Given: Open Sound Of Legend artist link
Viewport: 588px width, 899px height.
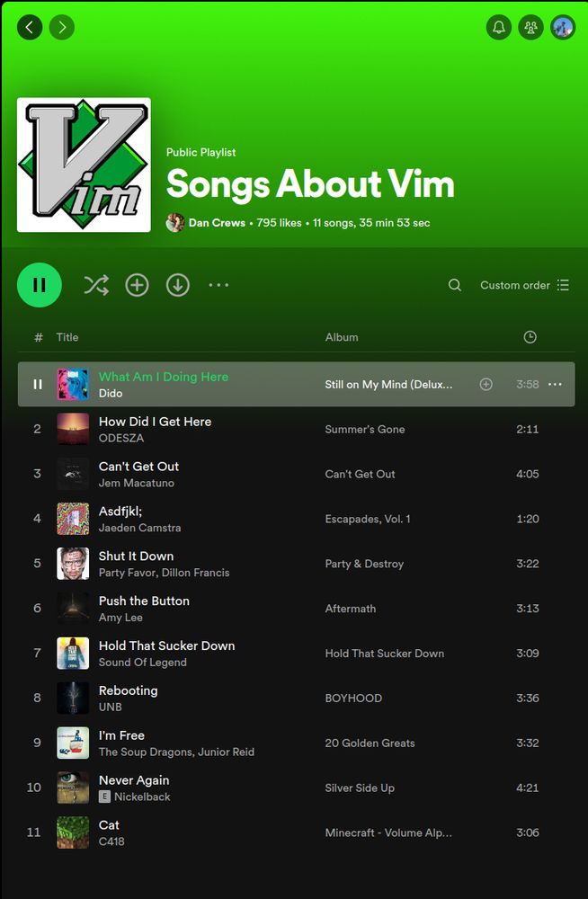Looking at the screenshot, I should 142,663.
